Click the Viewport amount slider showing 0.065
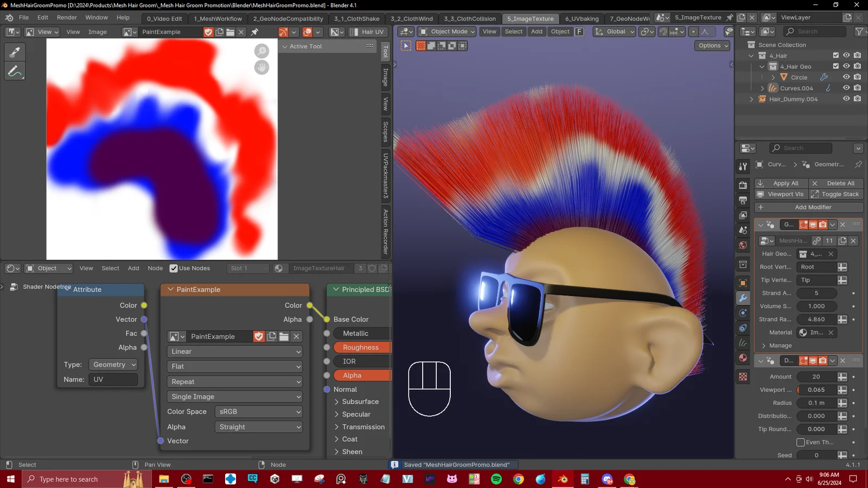 pyautogui.click(x=816, y=390)
